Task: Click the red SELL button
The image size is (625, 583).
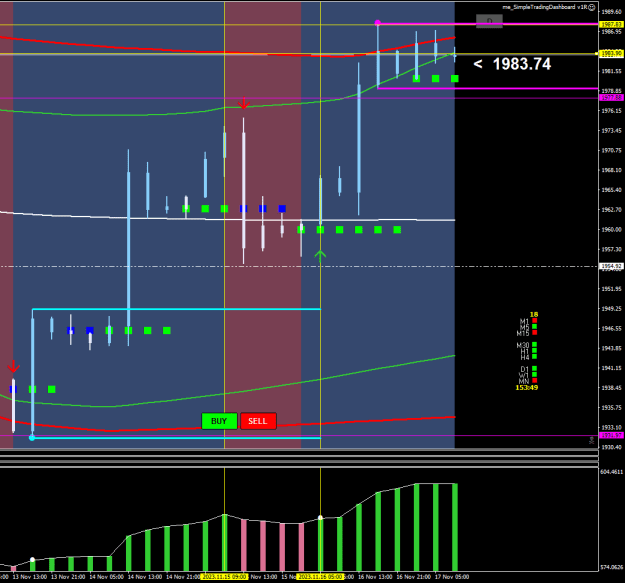Action: (x=258, y=421)
